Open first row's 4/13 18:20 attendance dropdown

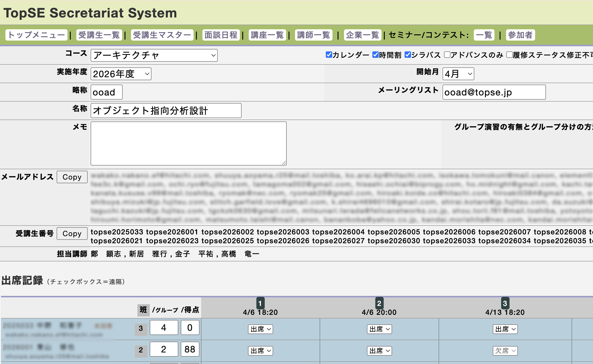pos(505,329)
